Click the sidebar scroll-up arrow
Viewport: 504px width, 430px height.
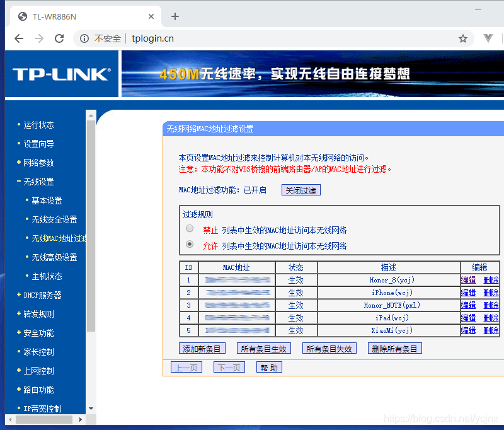[91, 115]
